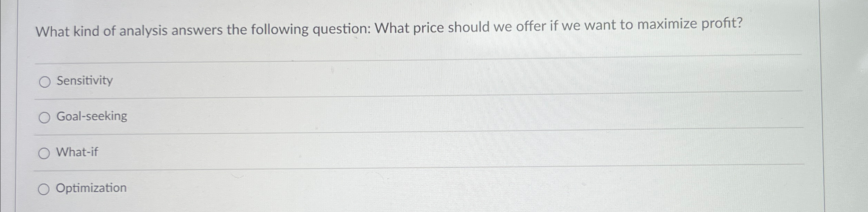Pick the Optimization radio button
Image resolution: width=868 pixels, height=212 pixels.
tap(44, 189)
